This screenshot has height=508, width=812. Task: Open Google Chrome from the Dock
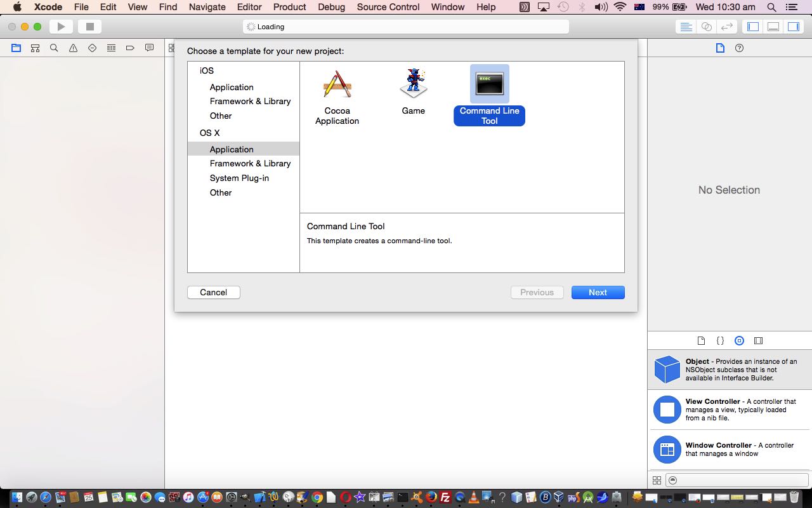[x=317, y=497]
